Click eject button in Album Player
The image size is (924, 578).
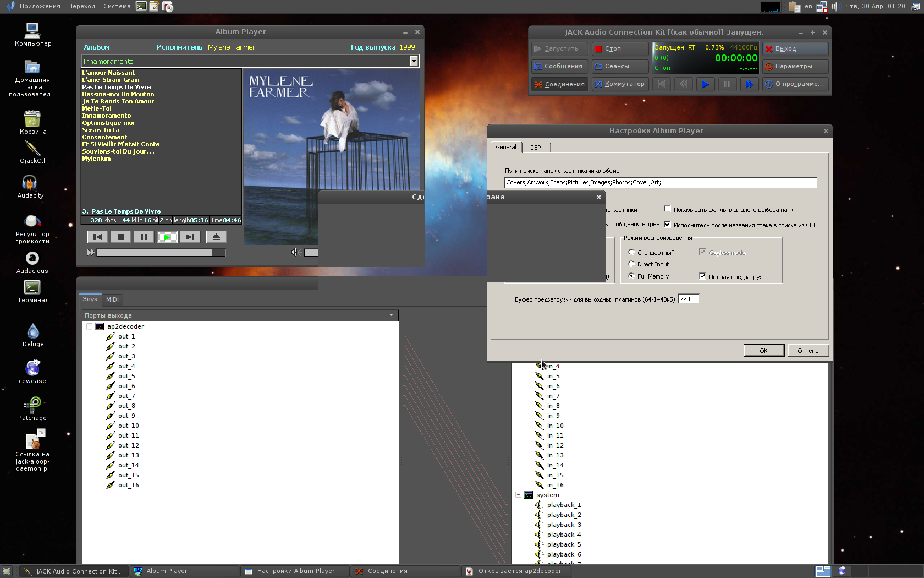(x=216, y=237)
